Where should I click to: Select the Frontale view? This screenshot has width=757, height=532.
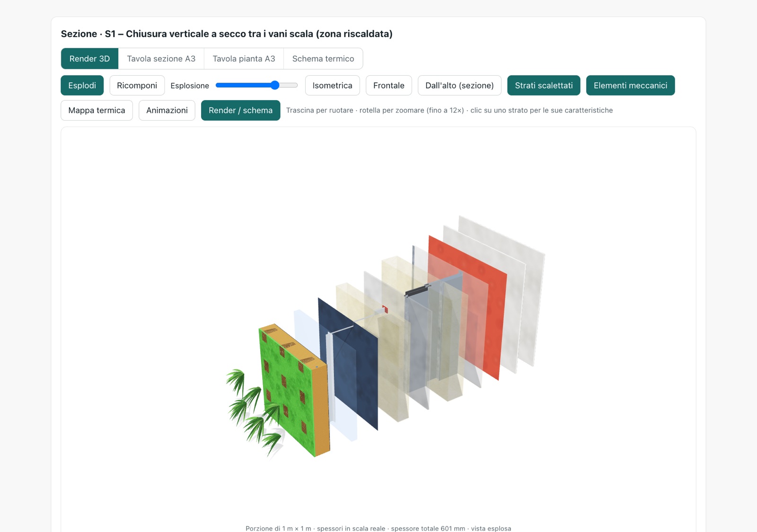(x=389, y=86)
